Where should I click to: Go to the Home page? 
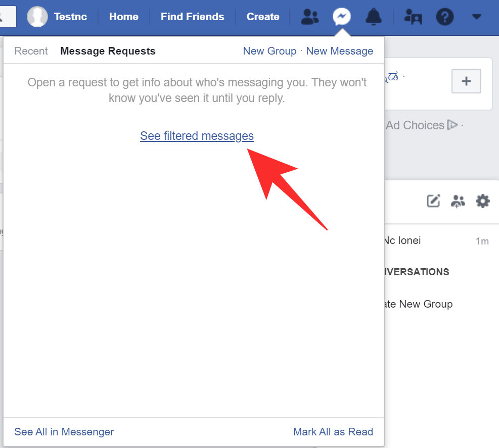pyautogui.click(x=124, y=17)
